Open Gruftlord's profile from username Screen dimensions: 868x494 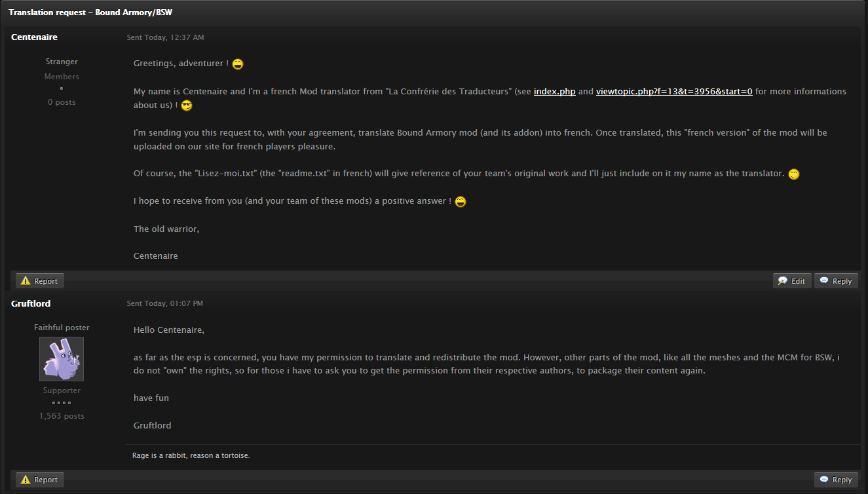pos(31,303)
